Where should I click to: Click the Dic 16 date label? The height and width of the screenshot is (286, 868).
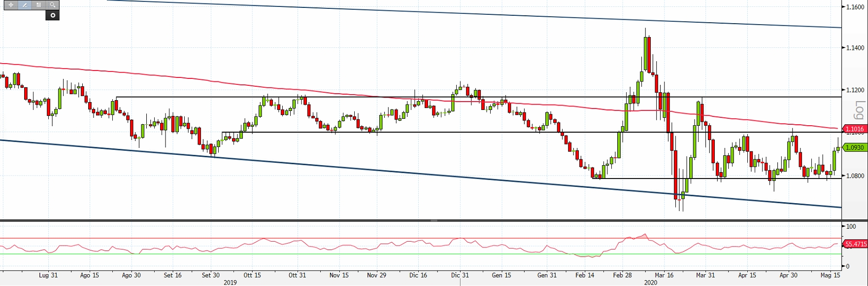pos(418,275)
